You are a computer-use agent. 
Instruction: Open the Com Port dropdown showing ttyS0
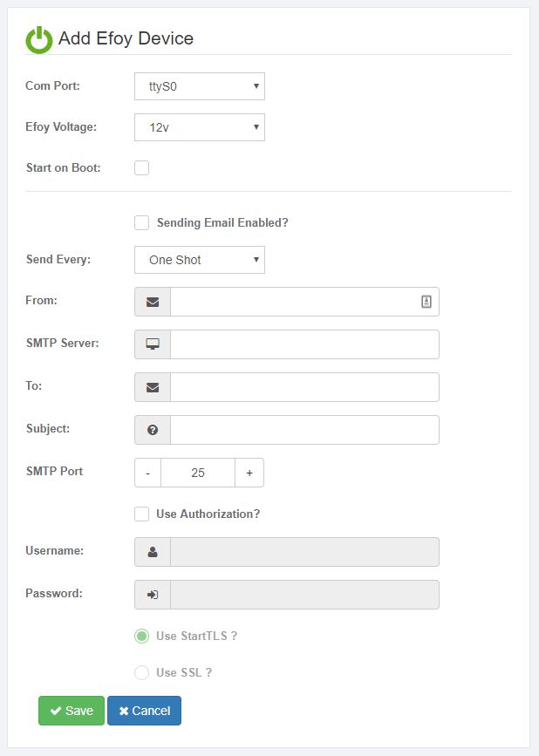click(200, 85)
